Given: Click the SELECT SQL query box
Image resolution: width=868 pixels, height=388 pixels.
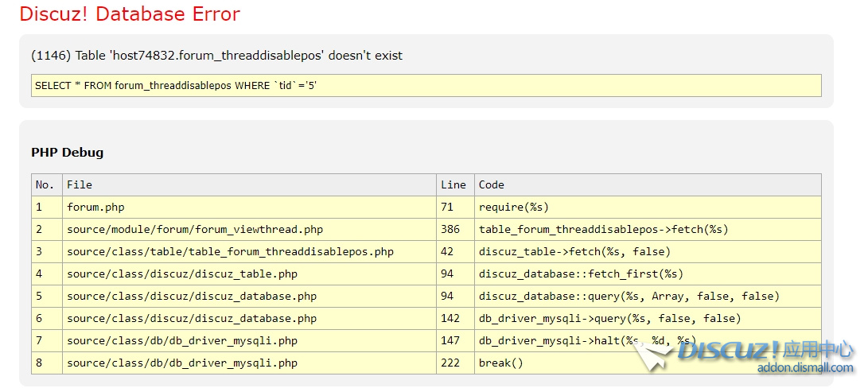Looking at the screenshot, I should coord(426,86).
